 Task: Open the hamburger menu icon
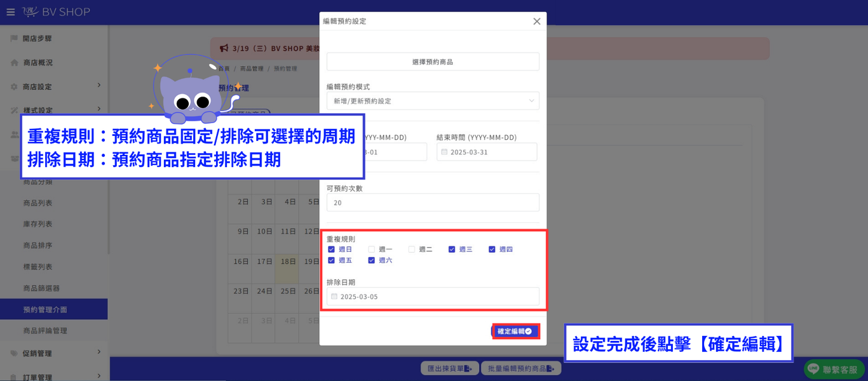point(10,12)
